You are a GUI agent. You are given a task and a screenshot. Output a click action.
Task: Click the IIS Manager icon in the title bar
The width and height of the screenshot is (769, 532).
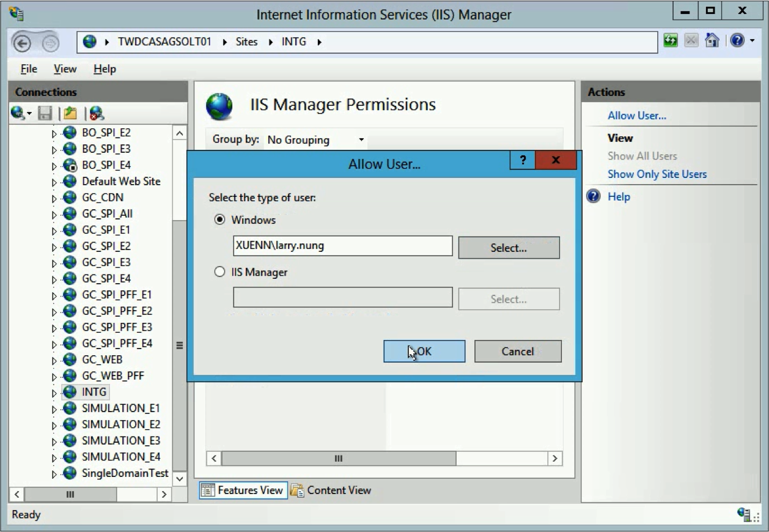[17, 13]
